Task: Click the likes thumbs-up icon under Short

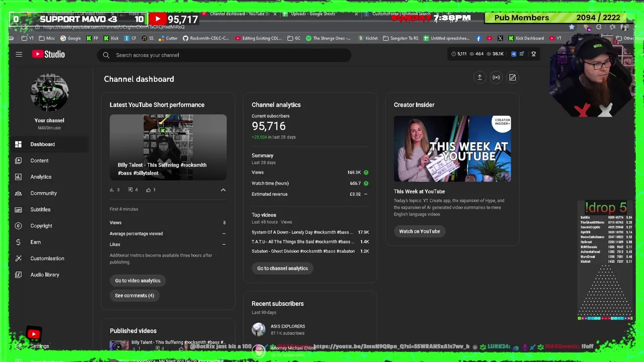Action: (x=148, y=190)
